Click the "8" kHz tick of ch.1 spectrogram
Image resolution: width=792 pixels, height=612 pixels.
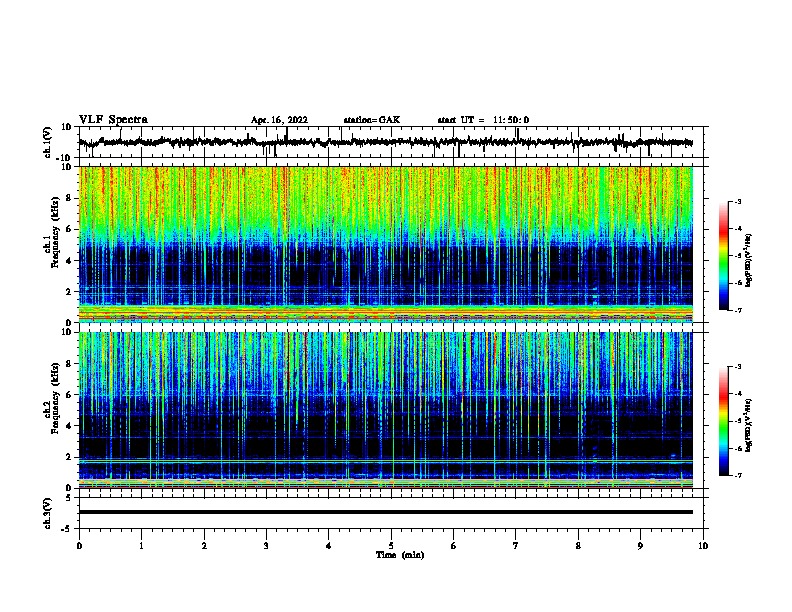coord(69,198)
